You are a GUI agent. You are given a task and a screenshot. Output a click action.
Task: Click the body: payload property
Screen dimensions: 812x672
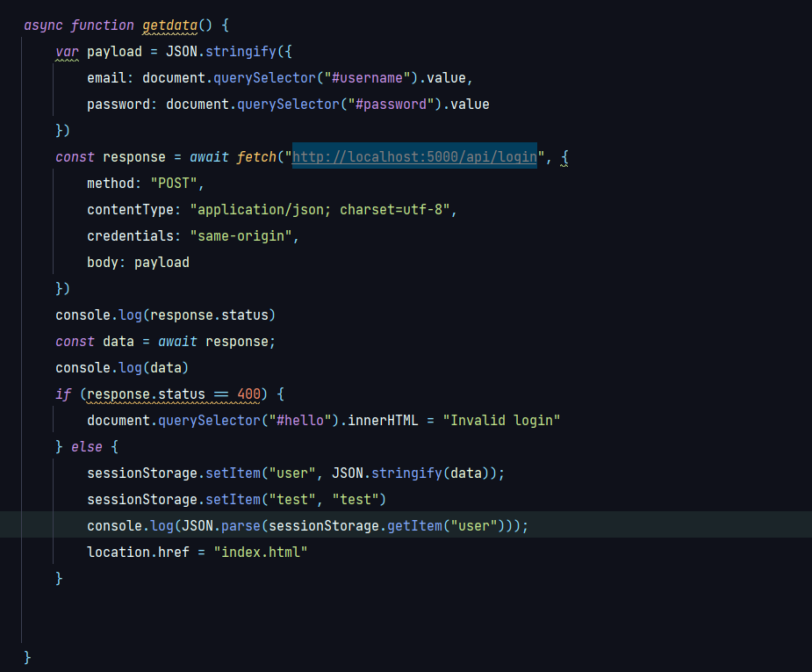pyautogui.click(x=136, y=262)
